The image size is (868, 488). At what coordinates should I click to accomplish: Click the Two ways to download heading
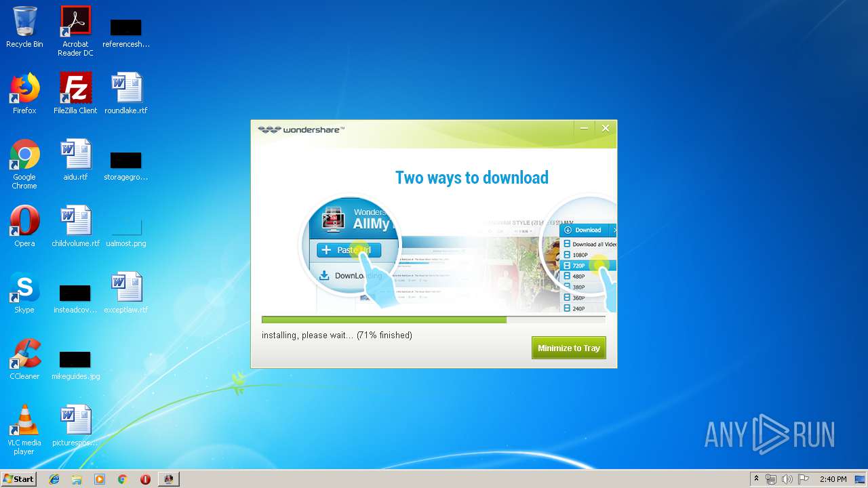(472, 178)
